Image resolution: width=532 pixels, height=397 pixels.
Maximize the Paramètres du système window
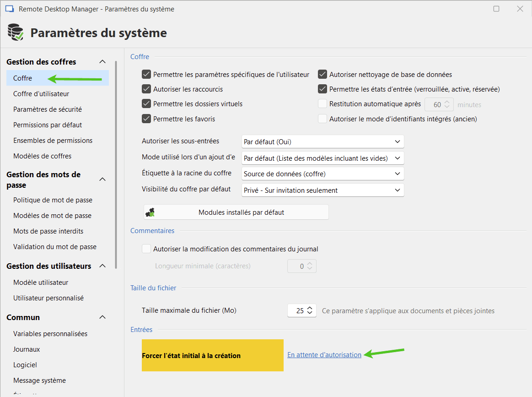[496, 9]
